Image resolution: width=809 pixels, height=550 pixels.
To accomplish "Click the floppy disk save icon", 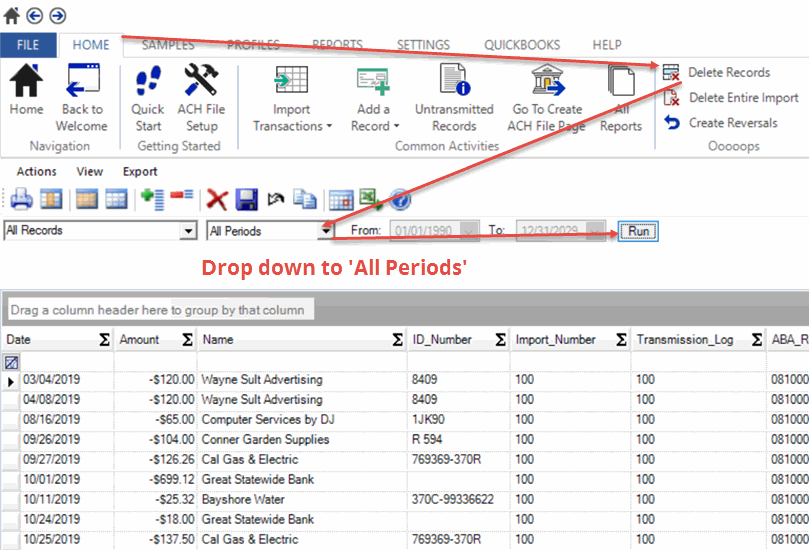I will pyautogui.click(x=246, y=199).
